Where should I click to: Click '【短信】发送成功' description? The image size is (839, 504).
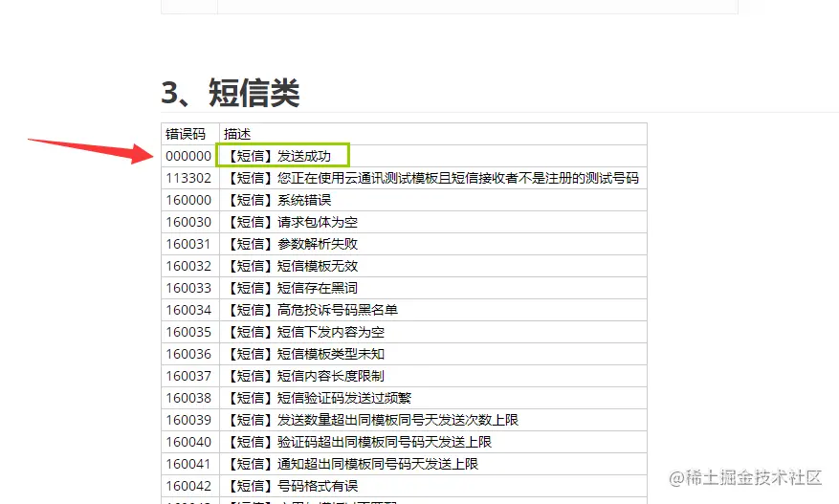[277, 156]
